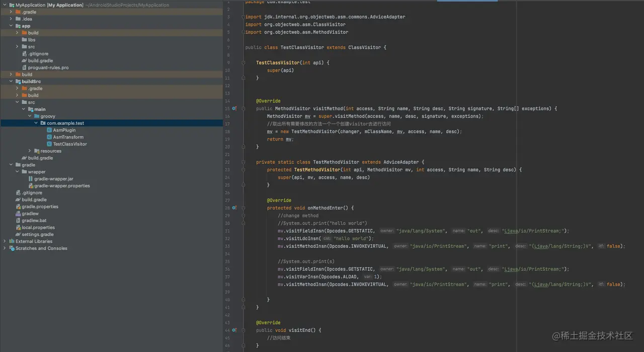Collapse the buildSrc module node

[11, 81]
